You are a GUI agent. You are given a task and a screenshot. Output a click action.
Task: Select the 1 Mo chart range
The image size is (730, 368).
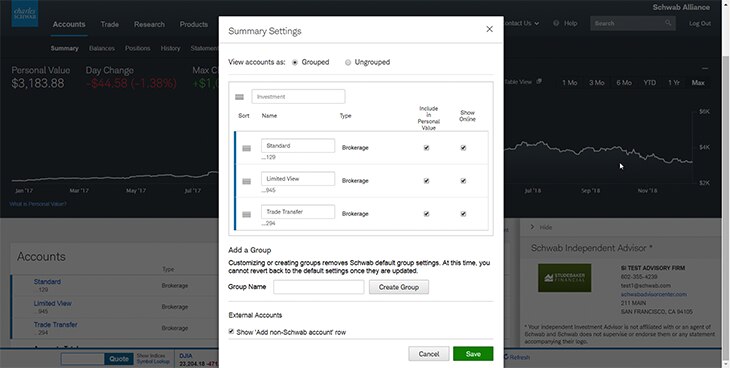(x=569, y=83)
